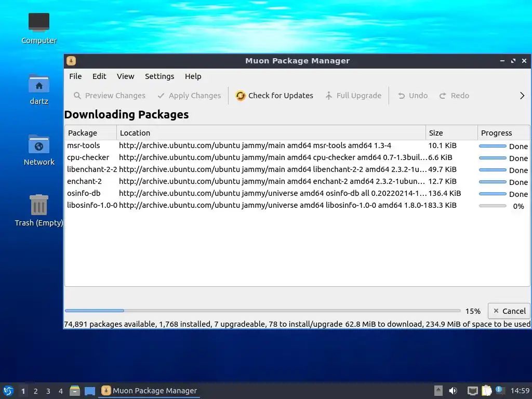The height and width of the screenshot is (399, 532).
Task: Click the Undo toolbar button
Action: coord(413,96)
